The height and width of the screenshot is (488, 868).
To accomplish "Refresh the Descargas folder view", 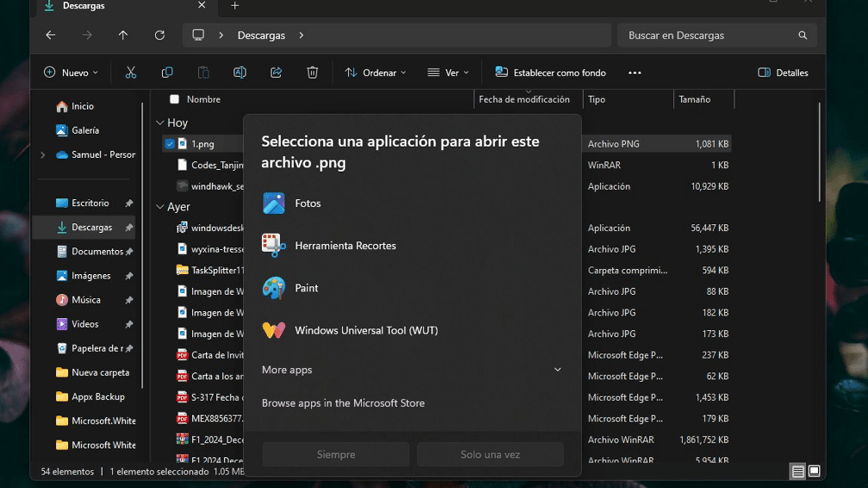I will (x=160, y=35).
